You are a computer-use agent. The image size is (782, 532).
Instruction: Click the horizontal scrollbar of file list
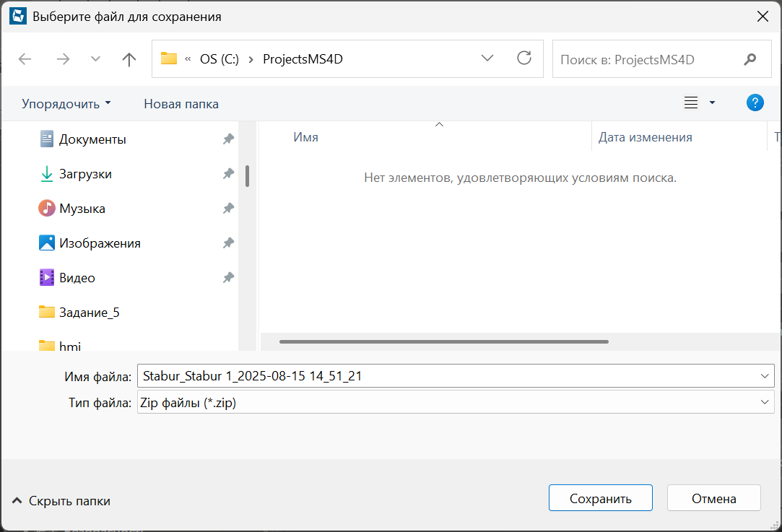(444, 341)
